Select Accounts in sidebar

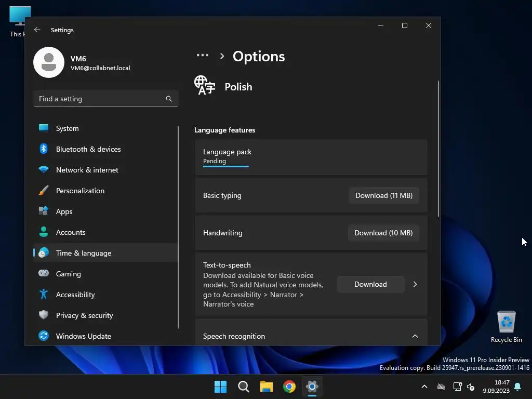click(x=105, y=232)
